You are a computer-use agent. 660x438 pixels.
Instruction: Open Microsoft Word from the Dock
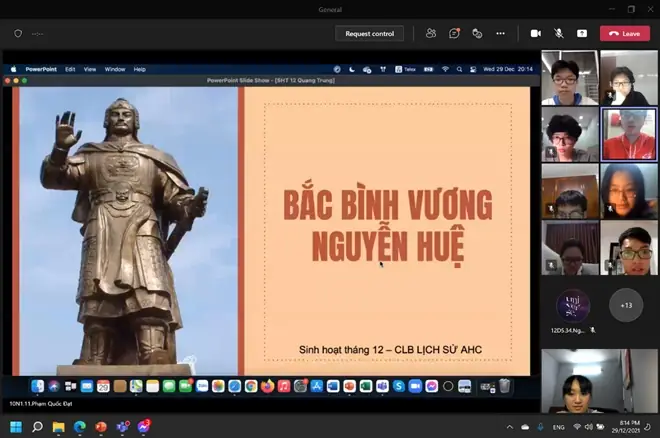(333, 386)
